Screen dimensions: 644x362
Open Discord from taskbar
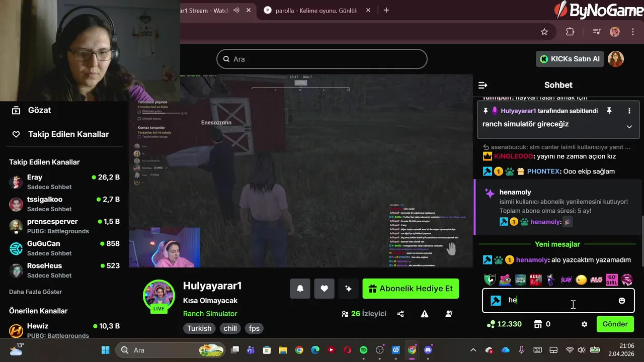pos(428,350)
